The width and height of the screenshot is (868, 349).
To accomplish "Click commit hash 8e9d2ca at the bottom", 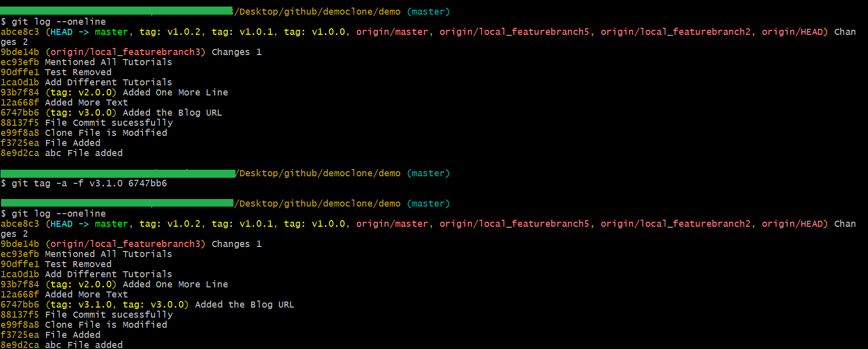I will 20,344.
